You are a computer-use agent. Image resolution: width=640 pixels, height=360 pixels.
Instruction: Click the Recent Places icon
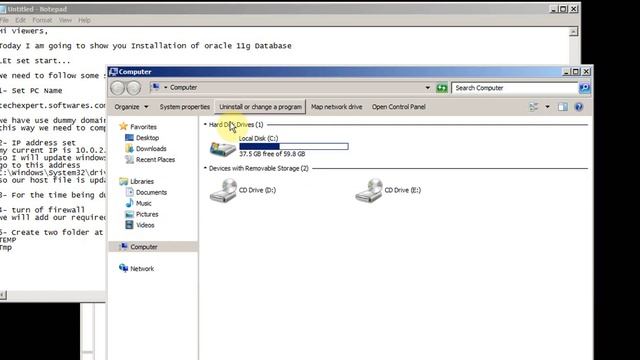point(129,160)
